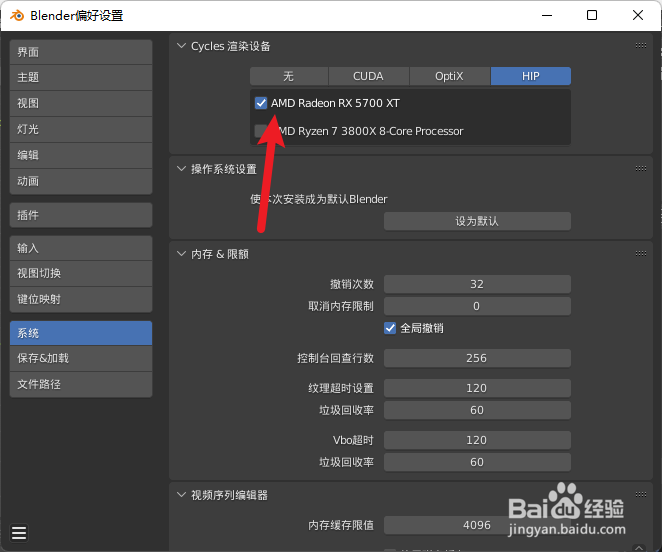Open the 视图 preferences section
662x552 pixels.
[x=81, y=103]
